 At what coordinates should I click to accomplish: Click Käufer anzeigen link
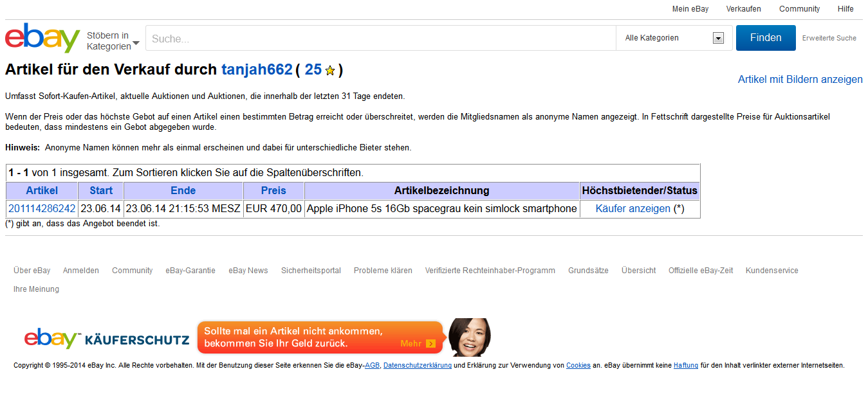tap(633, 208)
